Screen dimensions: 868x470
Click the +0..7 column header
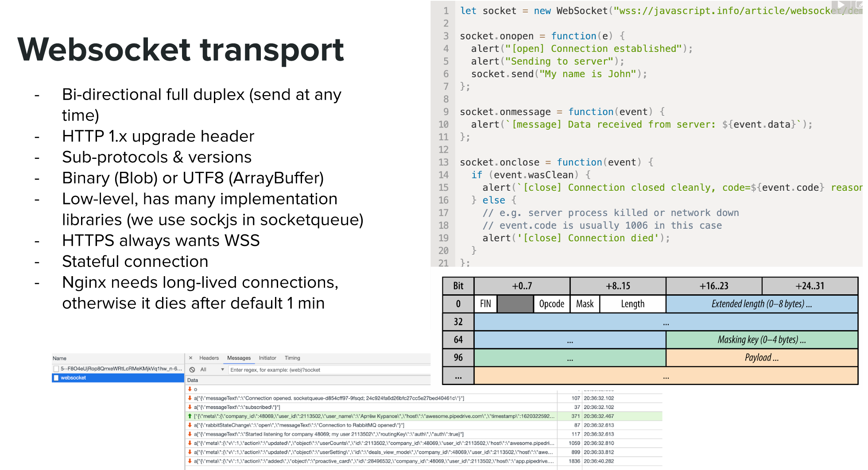pyautogui.click(x=522, y=286)
